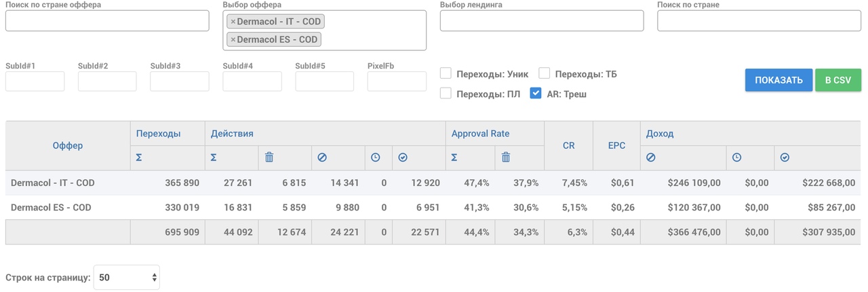868x292 pixels.
Task: Open the Выбор лендинга selection field
Action: (542, 21)
